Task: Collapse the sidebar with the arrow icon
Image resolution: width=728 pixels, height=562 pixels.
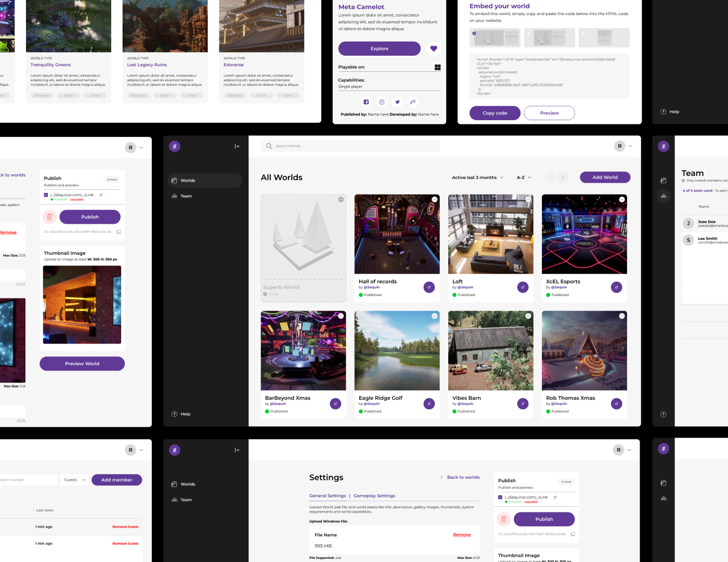Action: [x=237, y=146]
